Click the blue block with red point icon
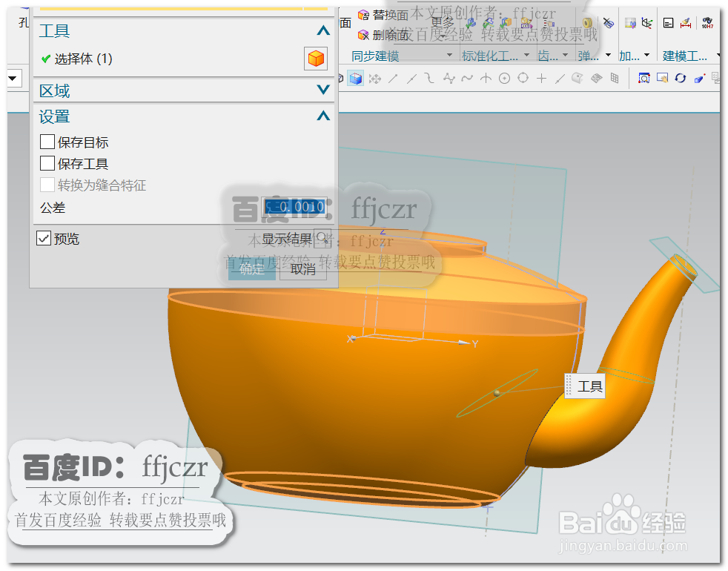 point(699,78)
